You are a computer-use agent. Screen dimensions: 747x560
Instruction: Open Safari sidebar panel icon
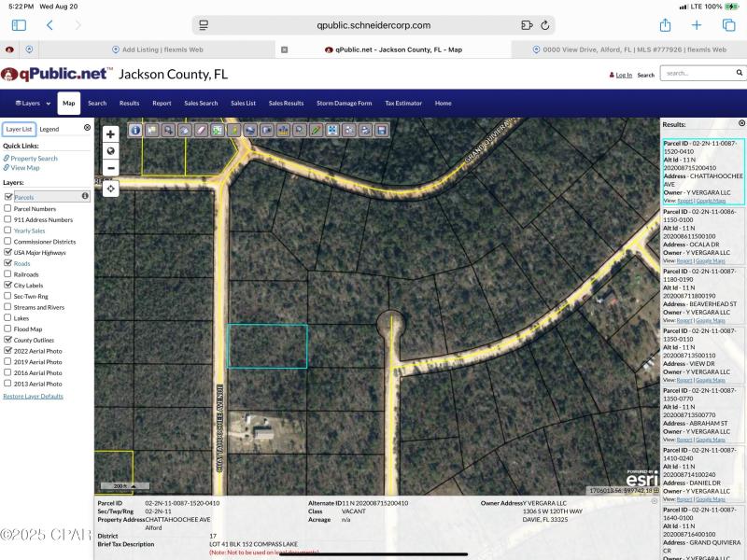tap(19, 25)
